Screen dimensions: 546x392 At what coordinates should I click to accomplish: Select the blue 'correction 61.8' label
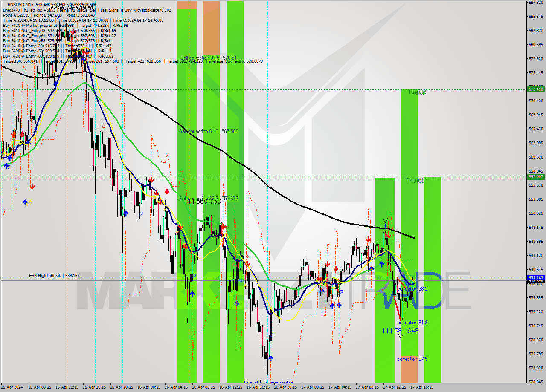click(412, 323)
